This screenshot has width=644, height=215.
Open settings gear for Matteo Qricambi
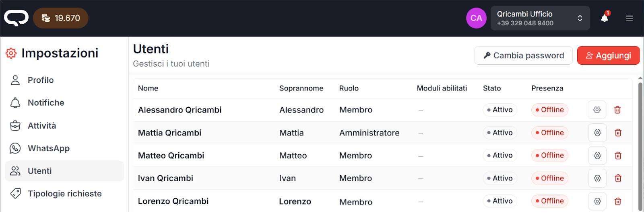(x=597, y=156)
